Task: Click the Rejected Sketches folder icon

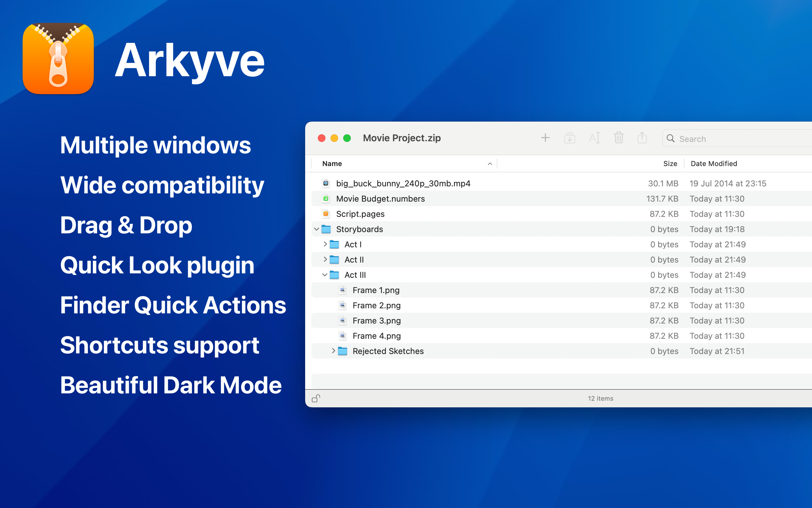Action: pyautogui.click(x=342, y=351)
